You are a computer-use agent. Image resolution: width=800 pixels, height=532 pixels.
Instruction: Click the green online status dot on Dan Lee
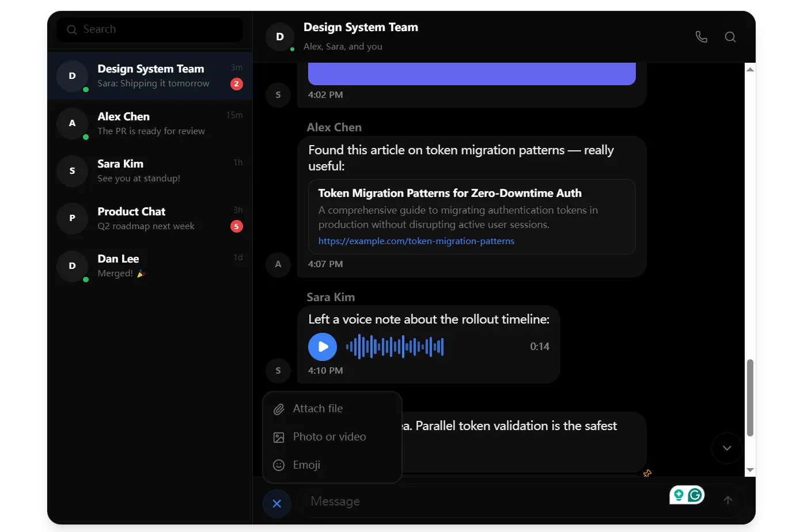click(x=85, y=279)
